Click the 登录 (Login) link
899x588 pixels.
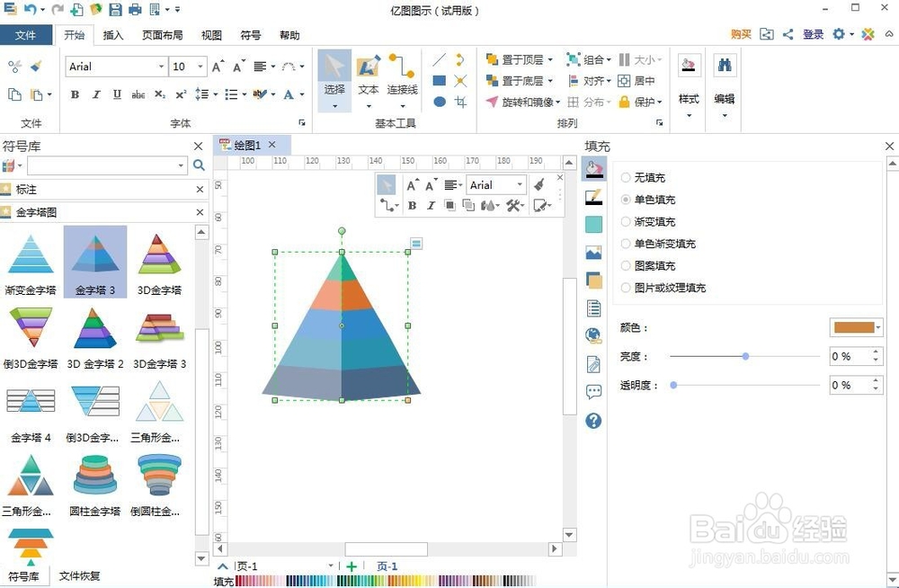[x=812, y=34]
